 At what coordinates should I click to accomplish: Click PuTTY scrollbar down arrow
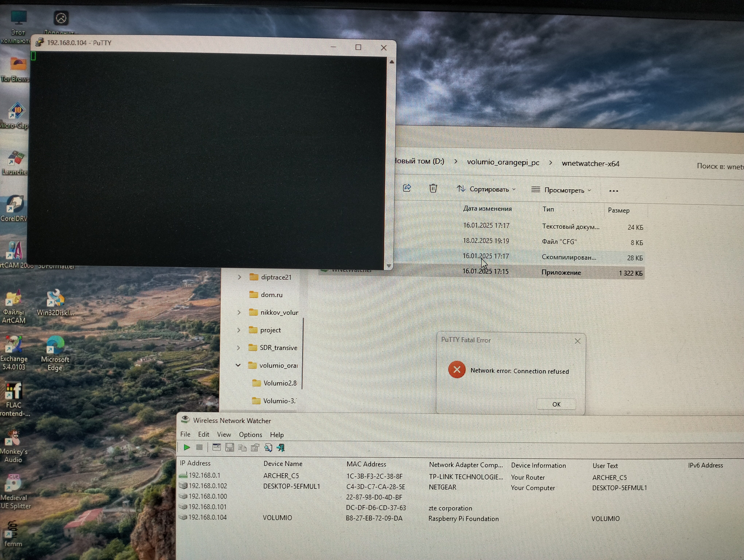tap(389, 266)
